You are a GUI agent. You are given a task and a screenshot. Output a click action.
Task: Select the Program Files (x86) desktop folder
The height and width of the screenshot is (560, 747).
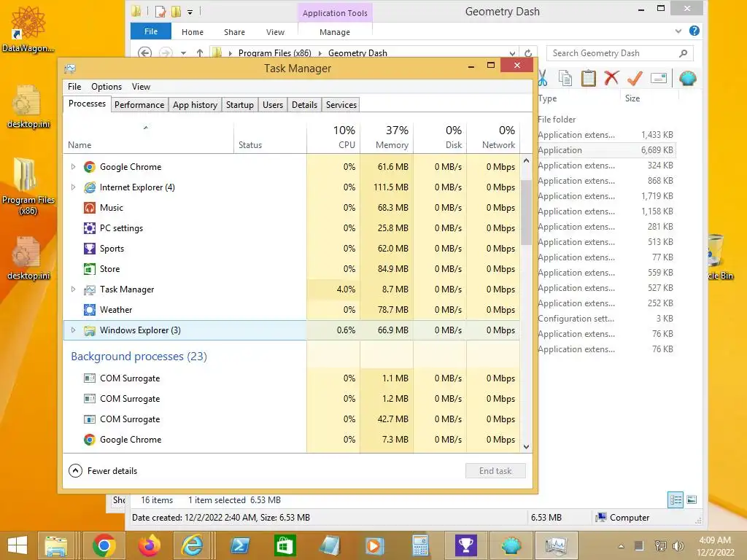pyautogui.click(x=28, y=187)
